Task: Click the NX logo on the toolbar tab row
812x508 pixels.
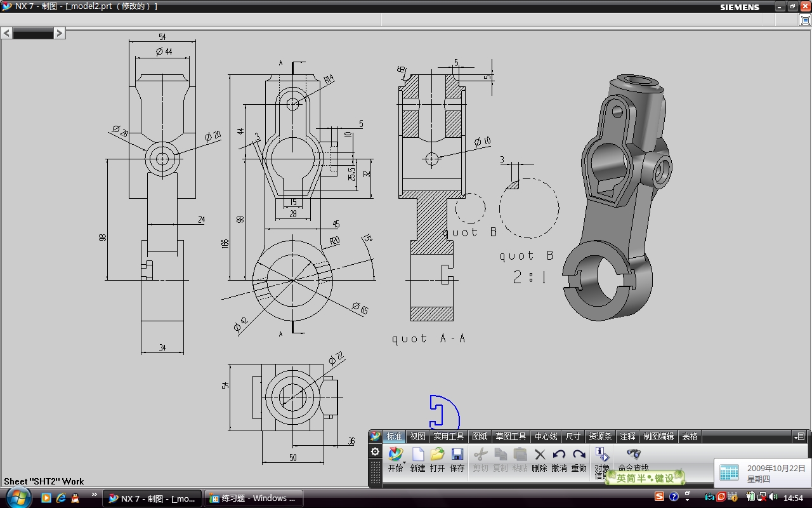Action: tap(376, 436)
